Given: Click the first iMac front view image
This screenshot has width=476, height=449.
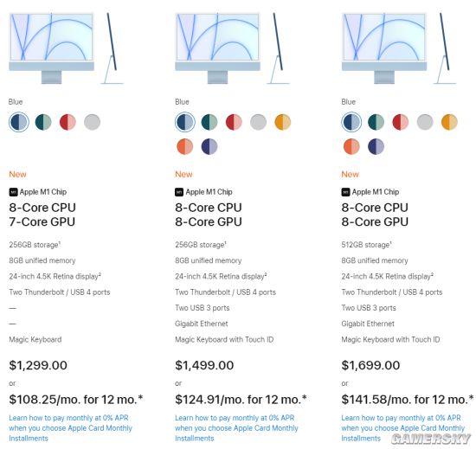Looking at the screenshot, I should [52, 48].
